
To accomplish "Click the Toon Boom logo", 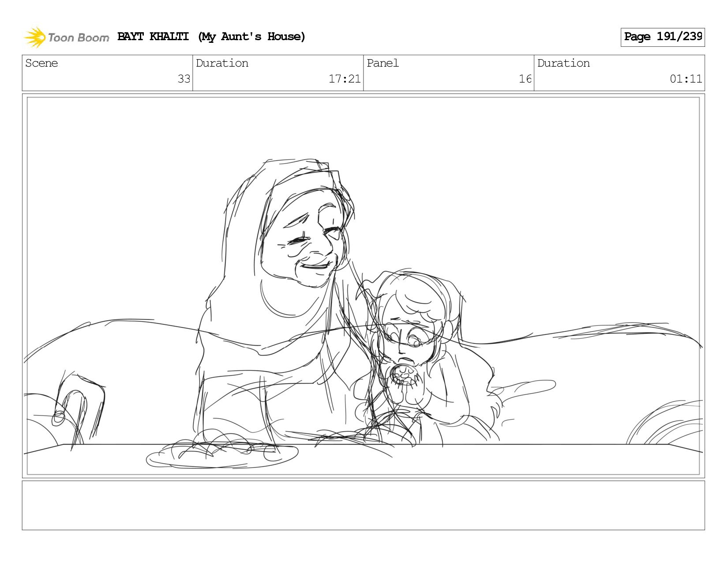I will pyautogui.click(x=66, y=37).
